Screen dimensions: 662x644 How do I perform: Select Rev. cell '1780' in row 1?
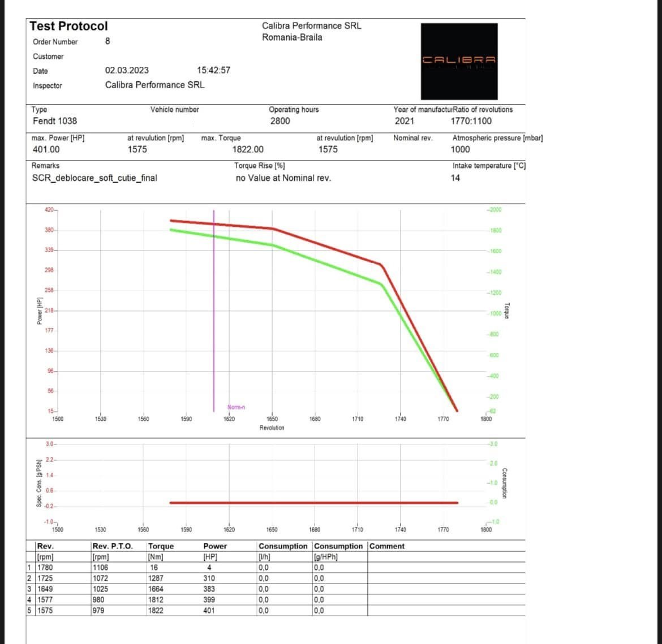tap(45, 568)
